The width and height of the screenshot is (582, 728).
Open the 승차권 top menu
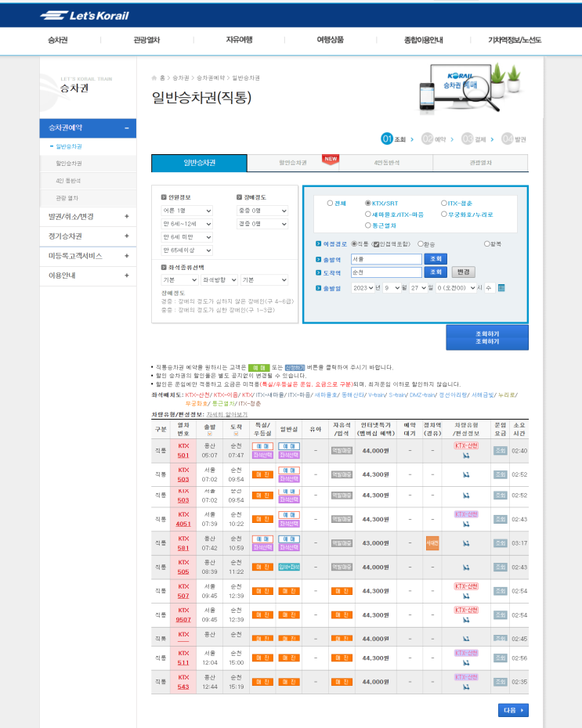[58, 41]
